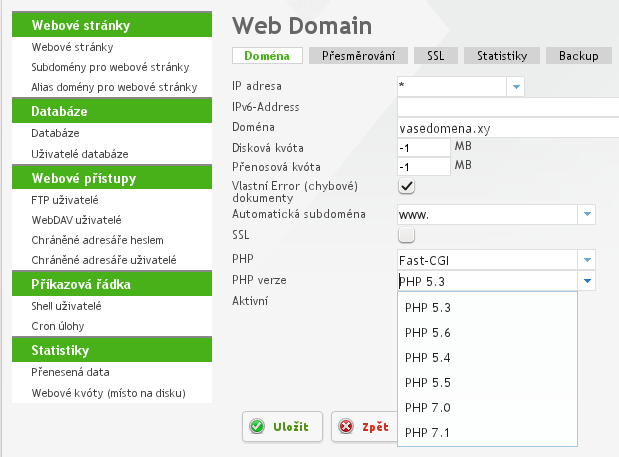The width and height of the screenshot is (619, 457).
Task: Toggle the Vlastní Error dokumenty checkbox
Action: (x=407, y=187)
